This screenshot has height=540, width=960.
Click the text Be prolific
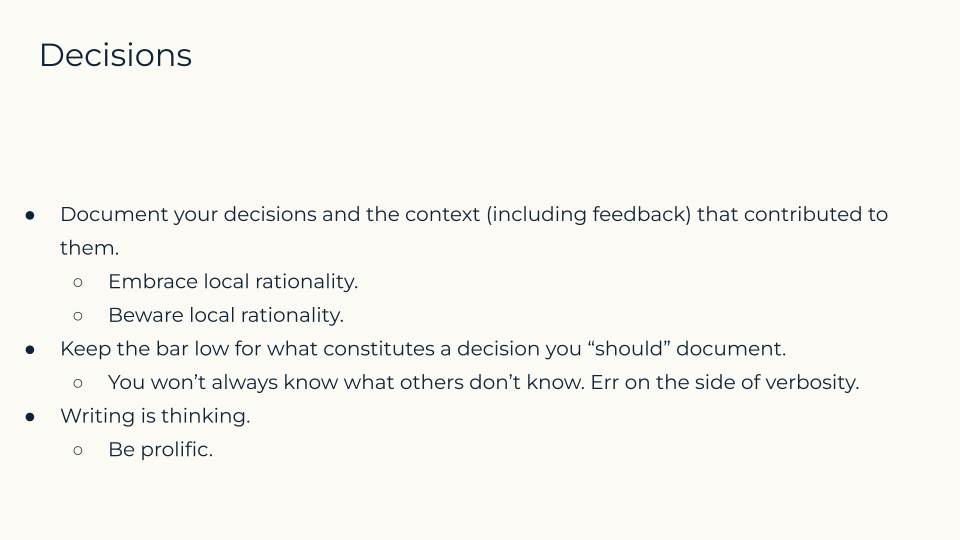(160, 450)
